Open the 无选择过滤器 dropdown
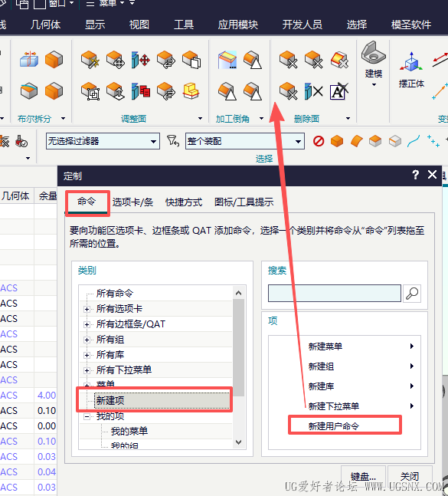The height and width of the screenshot is (496, 448). click(x=153, y=141)
